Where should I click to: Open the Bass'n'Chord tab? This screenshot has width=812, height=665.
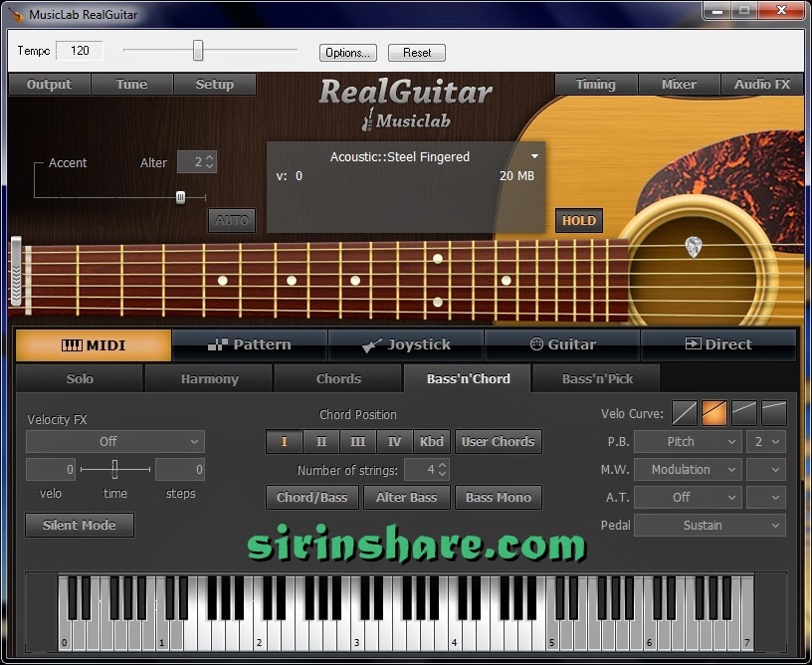[x=468, y=378]
